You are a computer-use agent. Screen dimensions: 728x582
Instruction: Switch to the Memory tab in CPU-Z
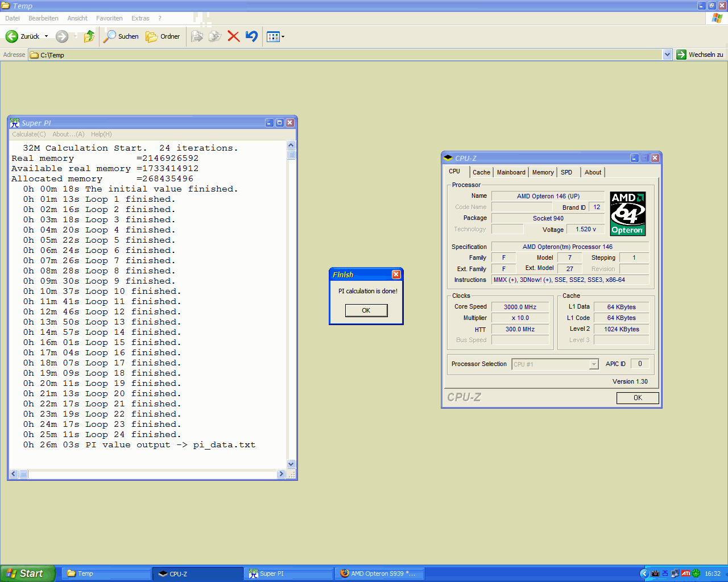[x=543, y=172]
